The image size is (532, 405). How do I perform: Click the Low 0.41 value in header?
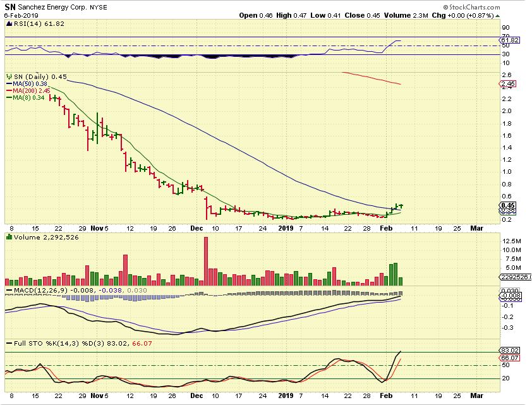click(325, 15)
